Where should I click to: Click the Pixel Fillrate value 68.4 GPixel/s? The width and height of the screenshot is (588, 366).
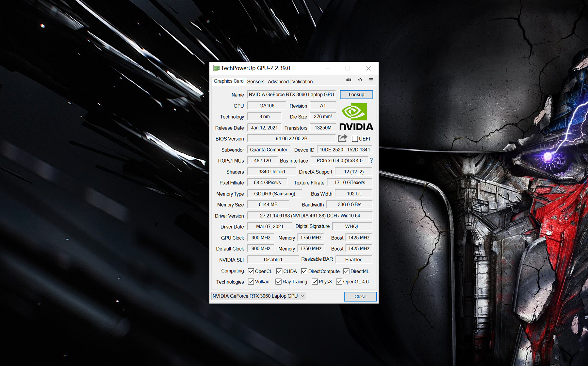tap(267, 183)
